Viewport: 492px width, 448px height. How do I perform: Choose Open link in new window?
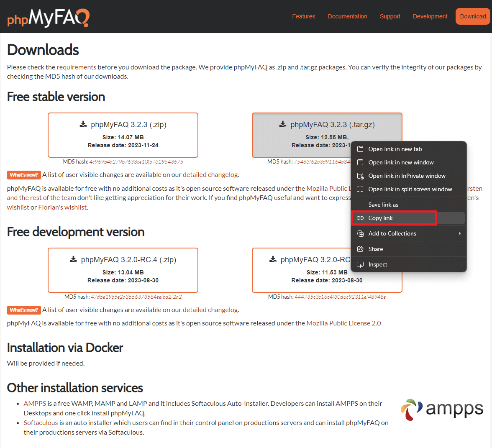(408, 162)
